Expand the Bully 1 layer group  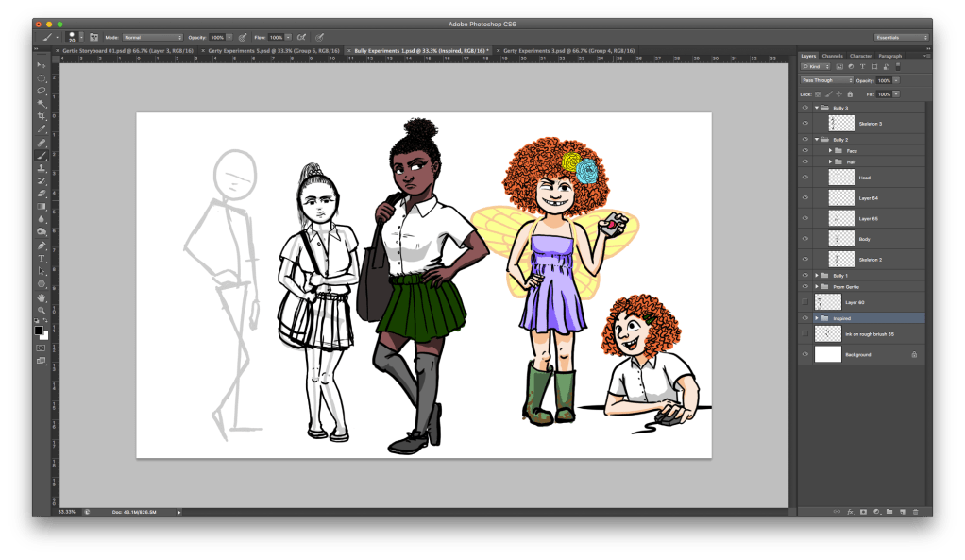click(816, 275)
